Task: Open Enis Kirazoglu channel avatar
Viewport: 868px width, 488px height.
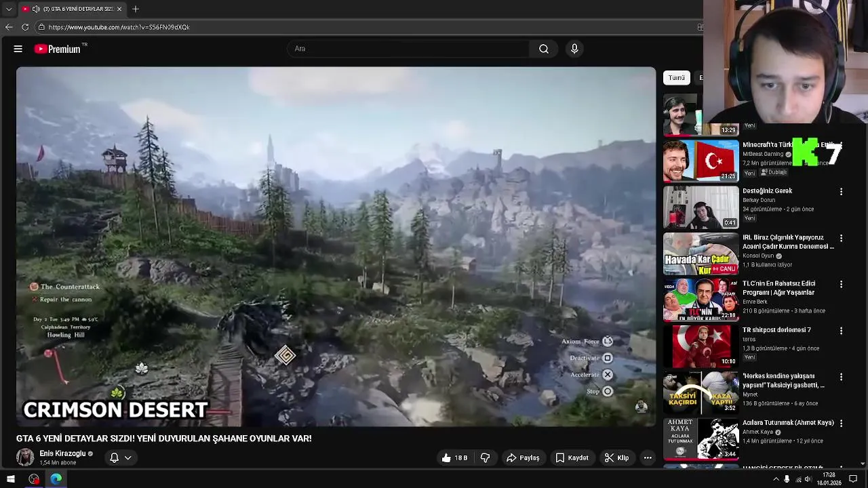Action: 25,457
